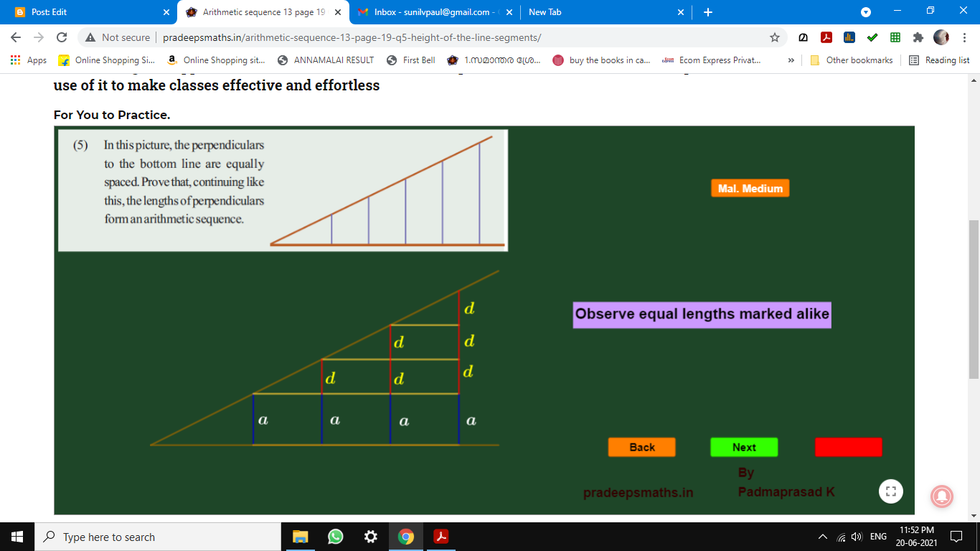Bookmark this page with the star icon
The height and width of the screenshot is (551, 980).
tap(774, 37)
